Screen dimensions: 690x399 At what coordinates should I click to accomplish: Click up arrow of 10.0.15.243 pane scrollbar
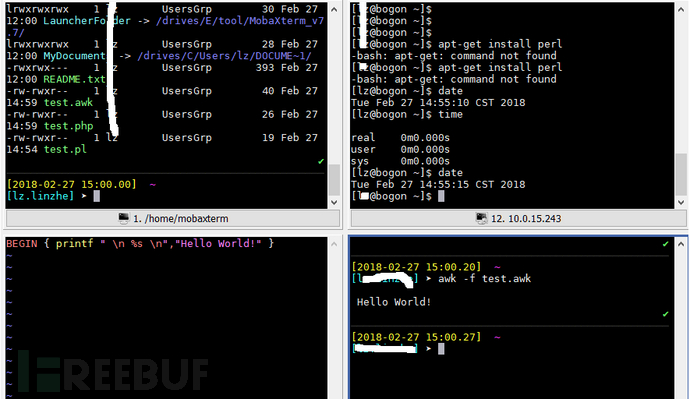pyautogui.click(x=681, y=9)
